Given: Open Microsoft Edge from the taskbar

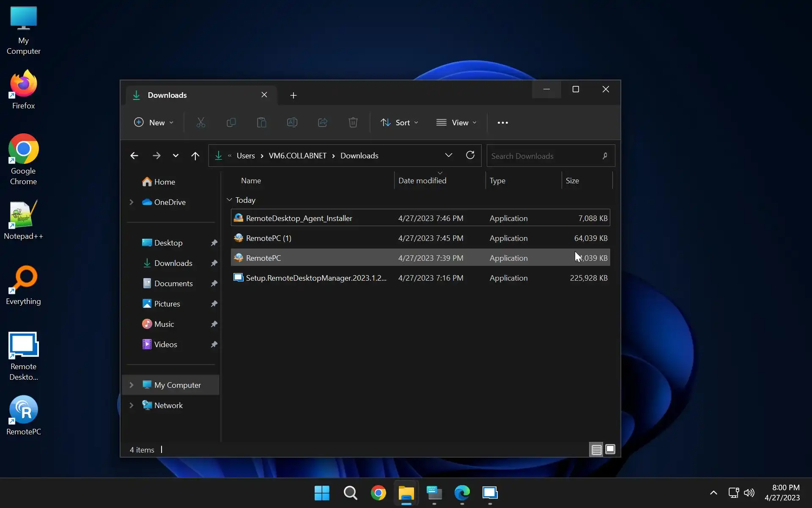Looking at the screenshot, I should tap(462, 493).
